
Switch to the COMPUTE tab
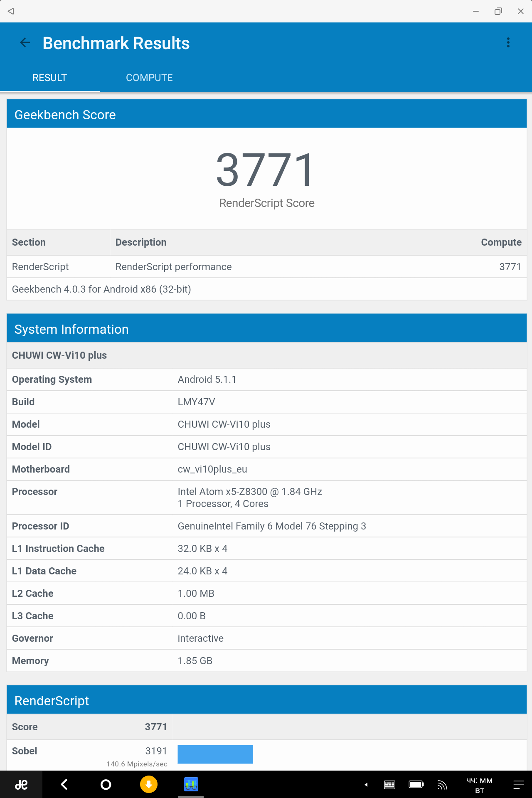(x=149, y=78)
